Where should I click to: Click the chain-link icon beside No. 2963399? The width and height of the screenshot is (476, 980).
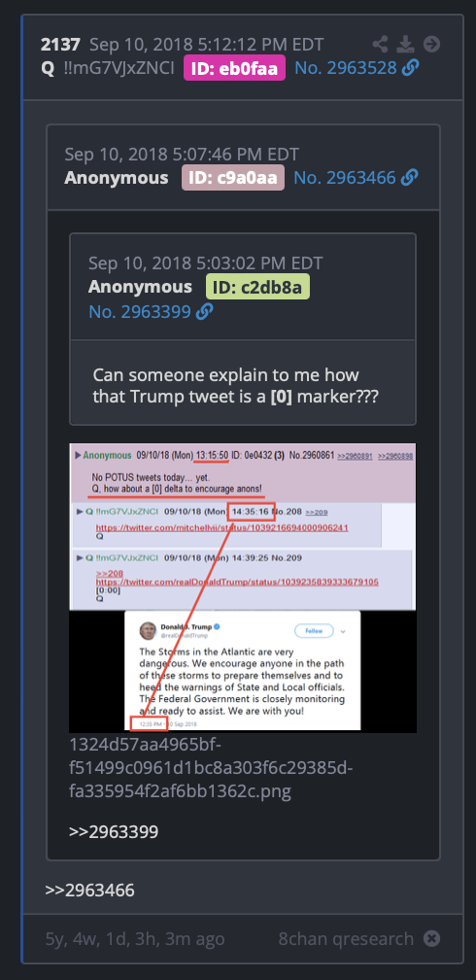[204, 311]
